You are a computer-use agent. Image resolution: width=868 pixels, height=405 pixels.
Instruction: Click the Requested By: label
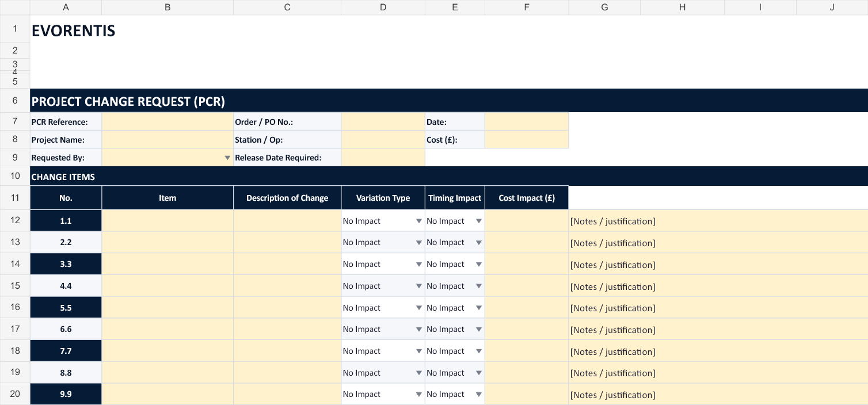tap(58, 158)
